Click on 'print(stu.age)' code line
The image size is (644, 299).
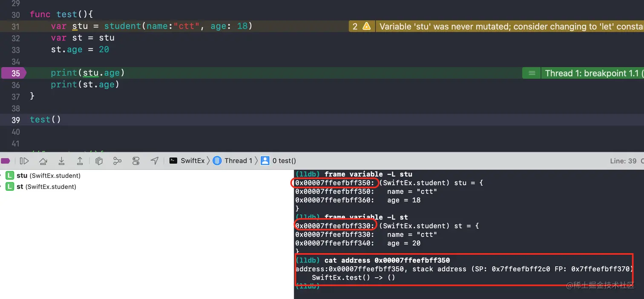click(88, 73)
